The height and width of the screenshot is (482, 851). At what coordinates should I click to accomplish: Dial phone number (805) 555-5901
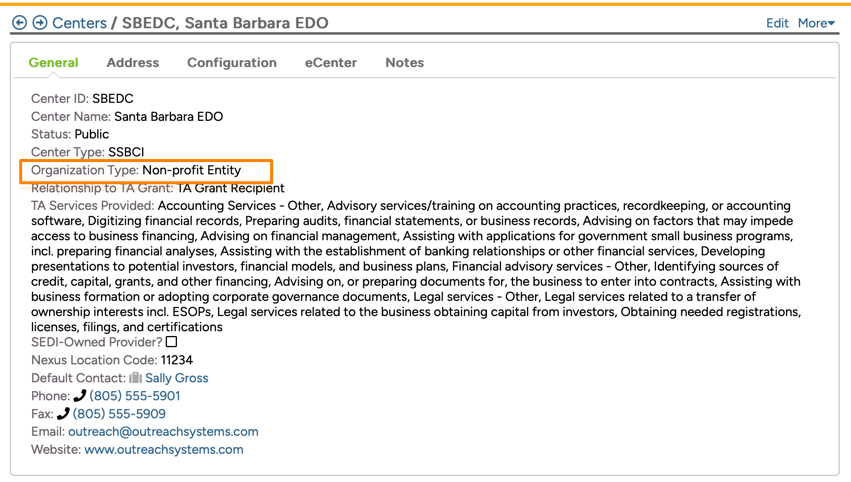pyautogui.click(x=135, y=396)
